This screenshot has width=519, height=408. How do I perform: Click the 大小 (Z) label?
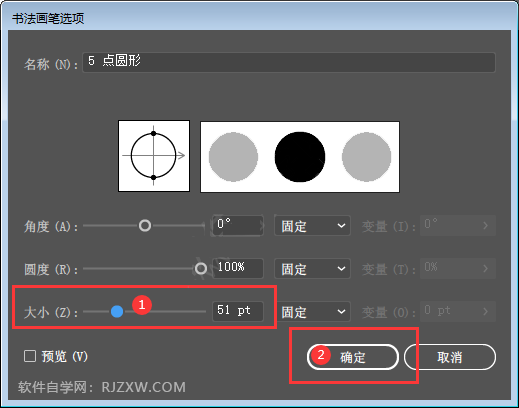pos(51,312)
